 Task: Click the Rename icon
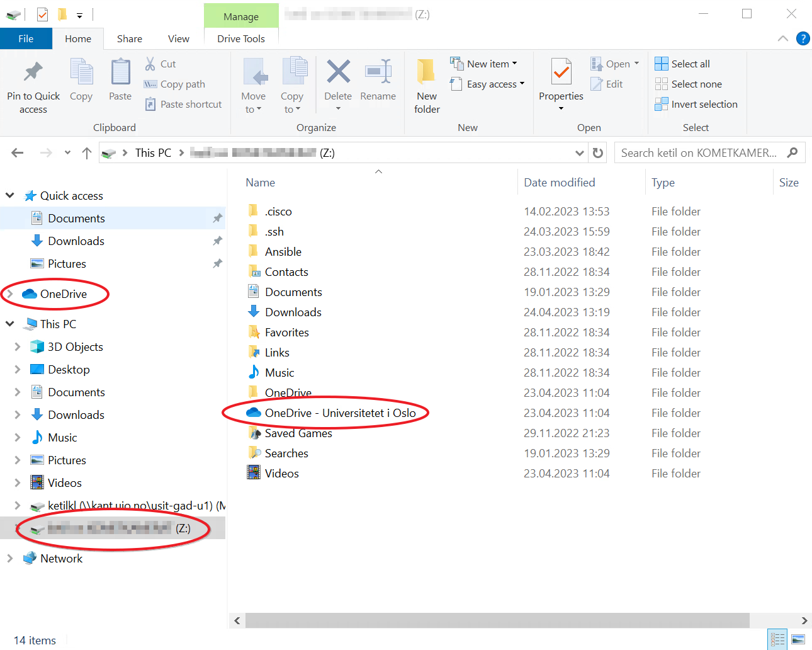[x=378, y=71]
